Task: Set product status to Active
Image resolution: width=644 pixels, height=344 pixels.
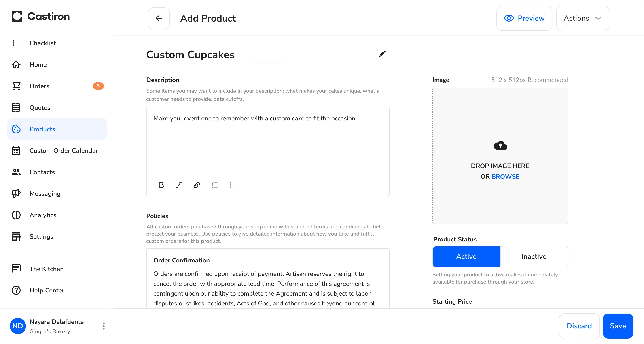Action: coord(466,256)
